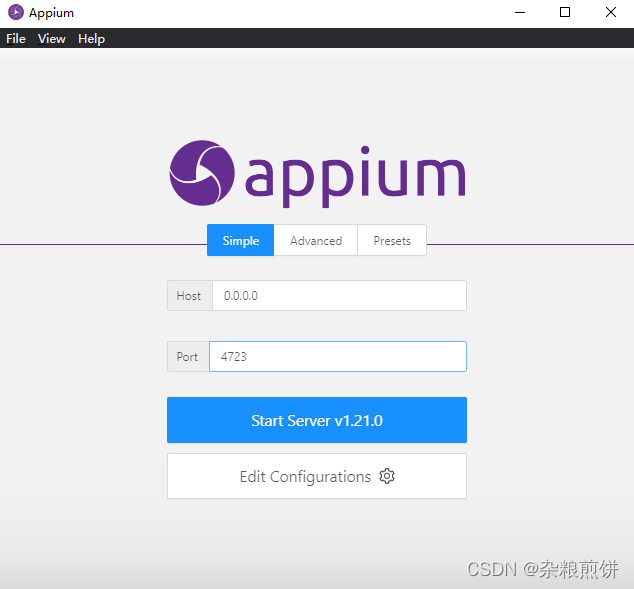This screenshot has height=589, width=634.
Task: Start Server v1.21.0
Action: pos(317,420)
